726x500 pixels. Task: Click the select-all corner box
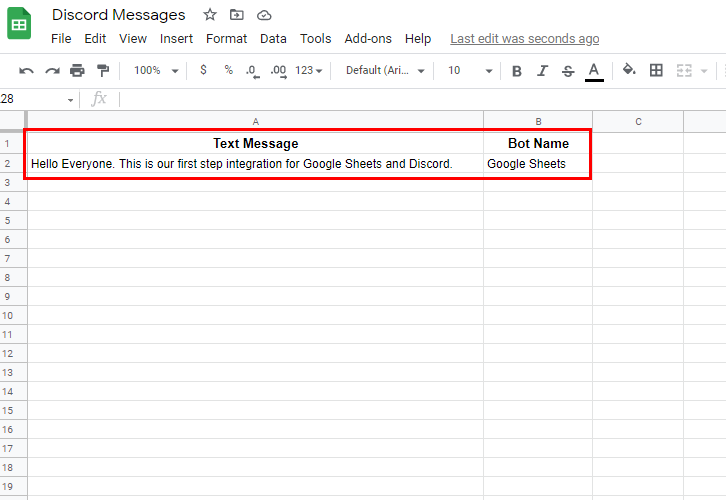click(x=13, y=122)
